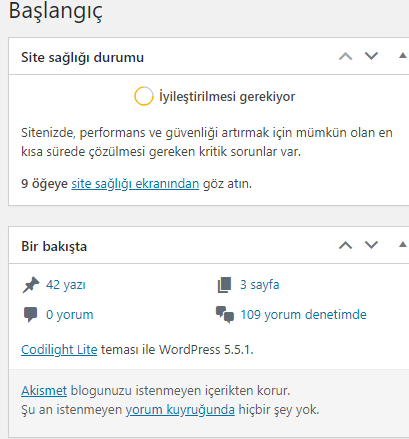This screenshot has width=409, height=439.
Task: Open the site sağlığı ekranından link
Action: 135,184
